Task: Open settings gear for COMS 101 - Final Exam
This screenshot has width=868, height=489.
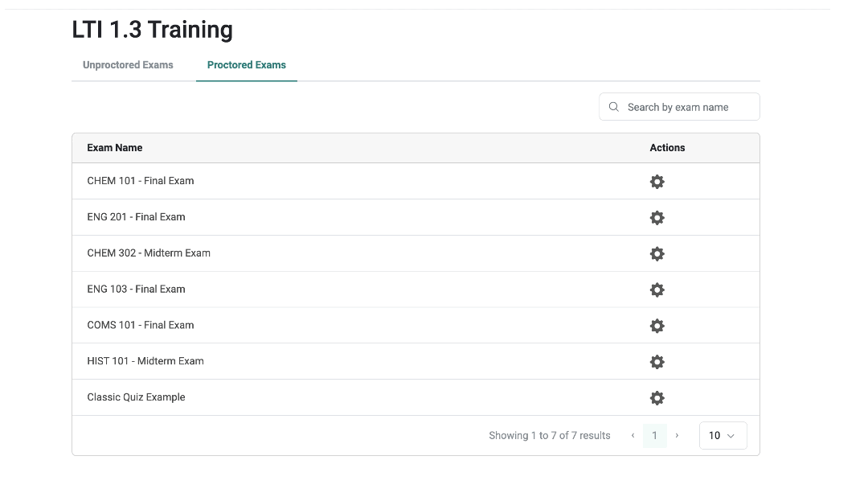Action: pyautogui.click(x=657, y=326)
